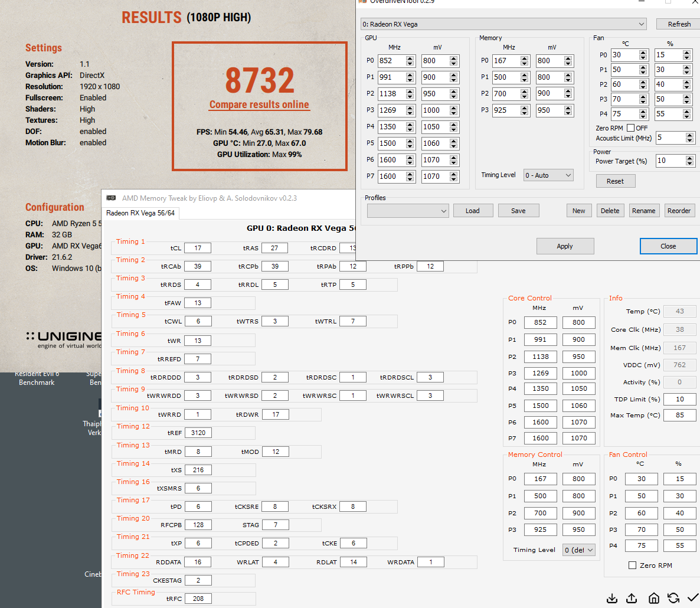Click the Max Temp field
The image size is (700, 608).
pyautogui.click(x=679, y=415)
